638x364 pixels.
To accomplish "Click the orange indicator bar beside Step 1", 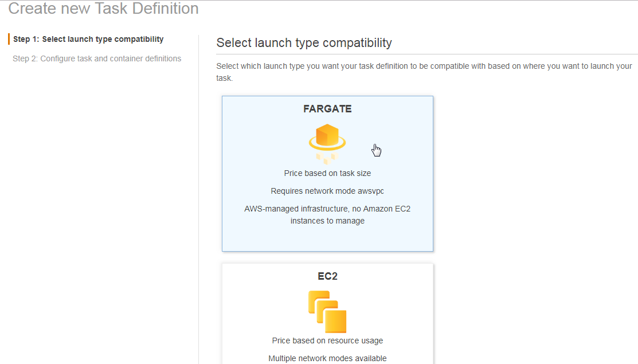I will [x=9, y=39].
